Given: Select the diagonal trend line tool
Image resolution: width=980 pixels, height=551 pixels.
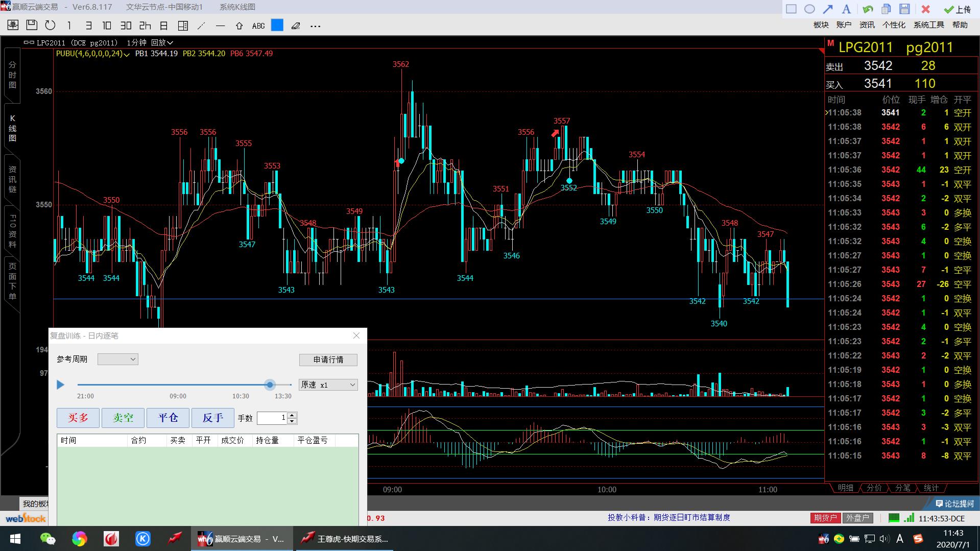Looking at the screenshot, I should point(201,25).
